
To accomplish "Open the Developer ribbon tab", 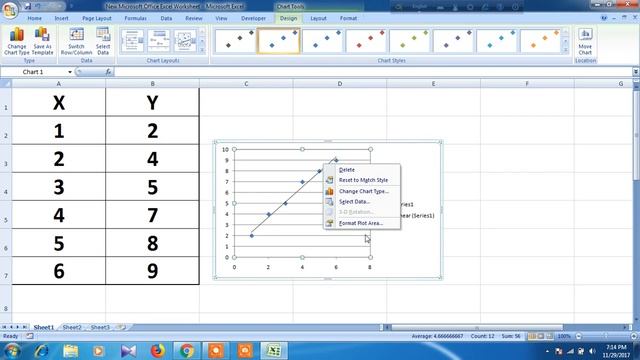I will [x=253, y=18].
